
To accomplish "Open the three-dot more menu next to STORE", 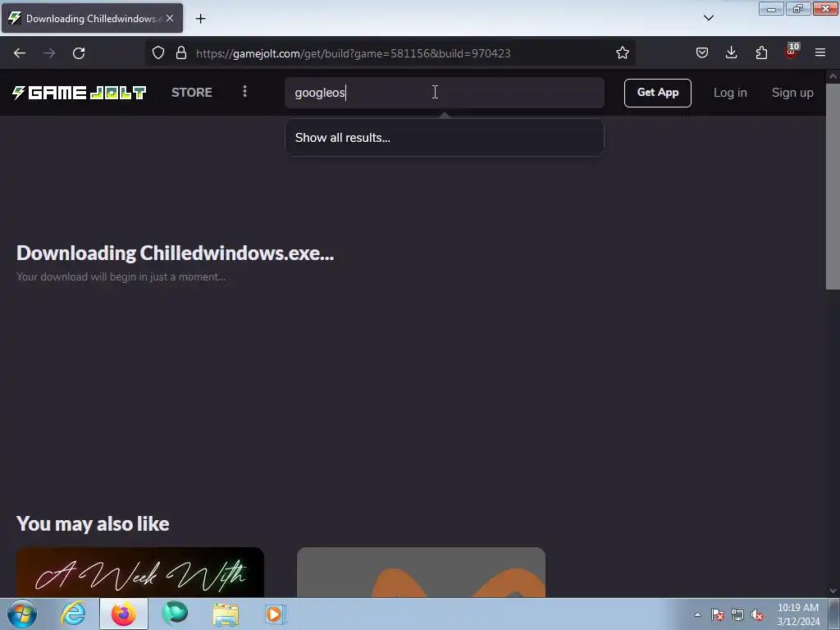I will [244, 92].
